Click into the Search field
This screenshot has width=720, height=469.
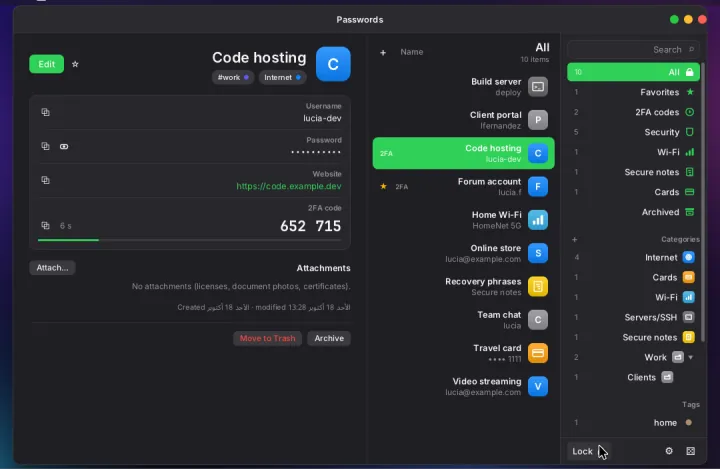click(x=633, y=50)
